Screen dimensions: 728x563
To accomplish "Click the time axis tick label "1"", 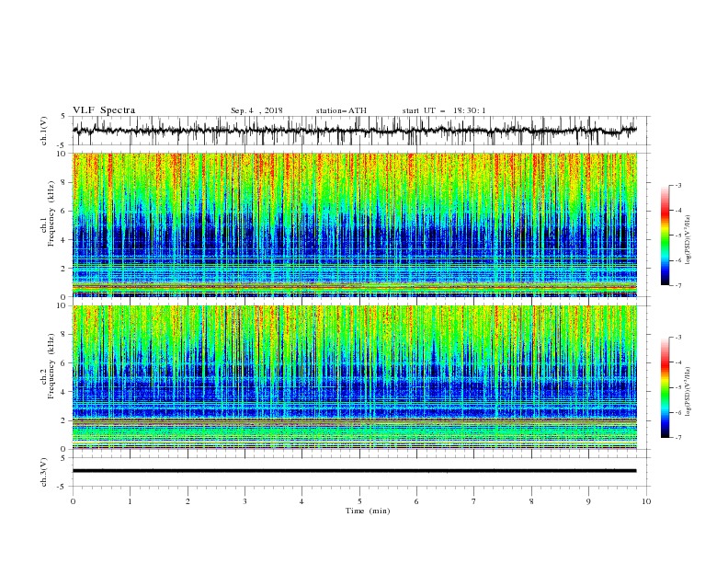I will click(x=130, y=501).
